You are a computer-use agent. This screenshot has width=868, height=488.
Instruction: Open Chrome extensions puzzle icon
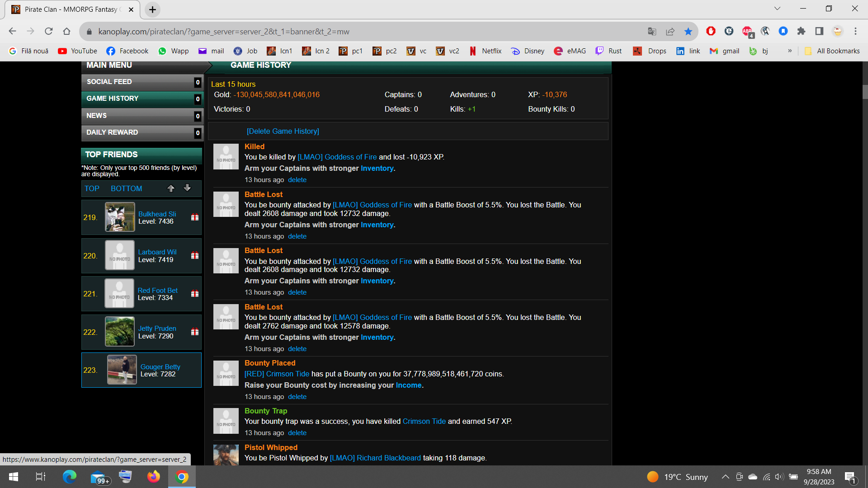pyautogui.click(x=801, y=31)
